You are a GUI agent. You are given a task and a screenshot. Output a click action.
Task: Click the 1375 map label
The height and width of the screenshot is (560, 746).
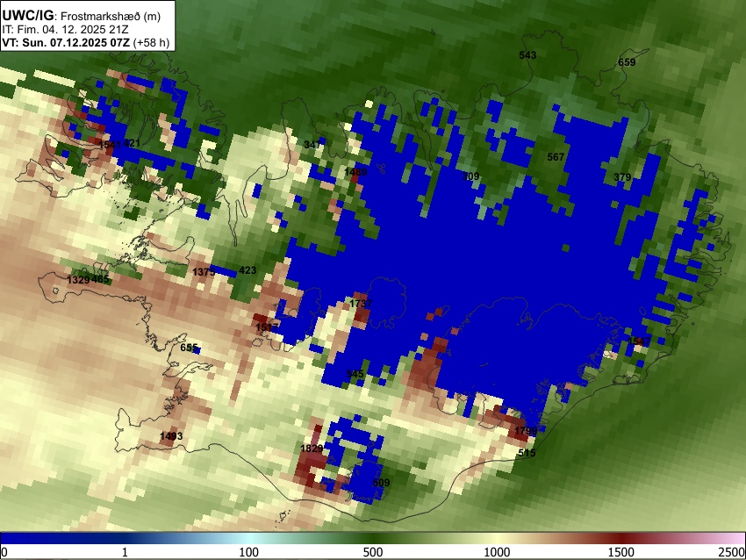204,272
